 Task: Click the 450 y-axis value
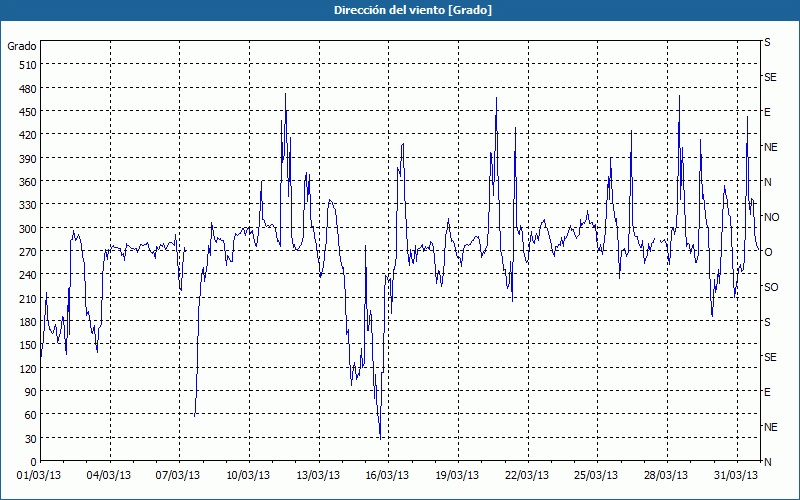pyautogui.click(x=28, y=112)
